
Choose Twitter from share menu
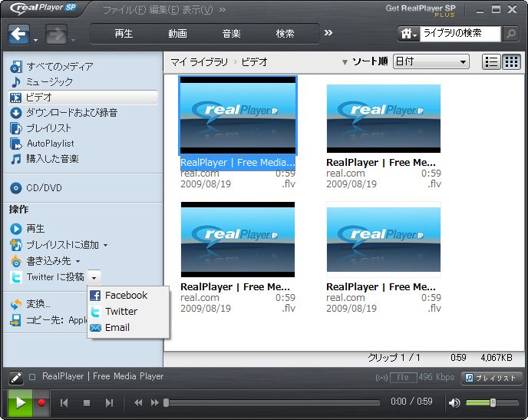tap(128, 312)
